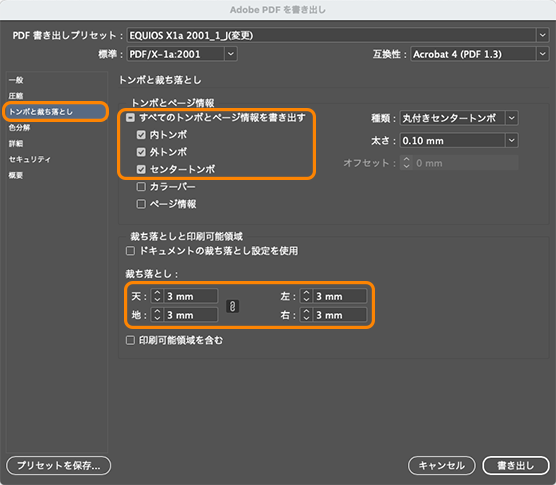Enable the ページ情報 checkbox

point(141,204)
